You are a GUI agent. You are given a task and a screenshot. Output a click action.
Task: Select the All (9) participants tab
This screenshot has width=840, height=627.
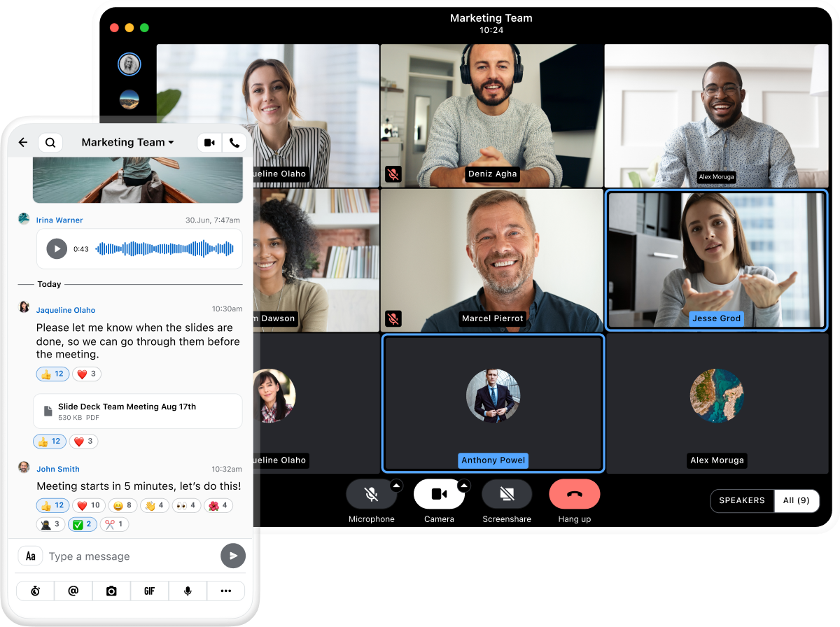(x=797, y=501)
